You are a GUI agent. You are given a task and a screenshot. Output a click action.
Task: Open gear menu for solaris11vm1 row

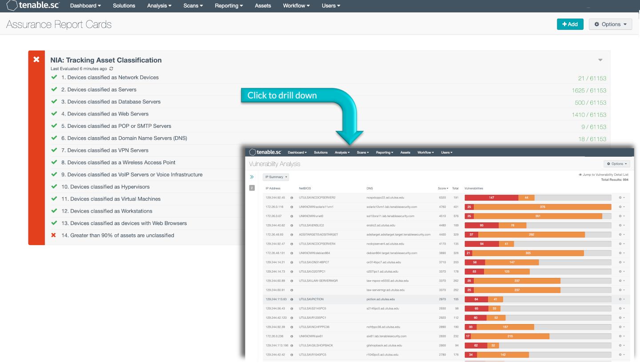tap(622, 207)
